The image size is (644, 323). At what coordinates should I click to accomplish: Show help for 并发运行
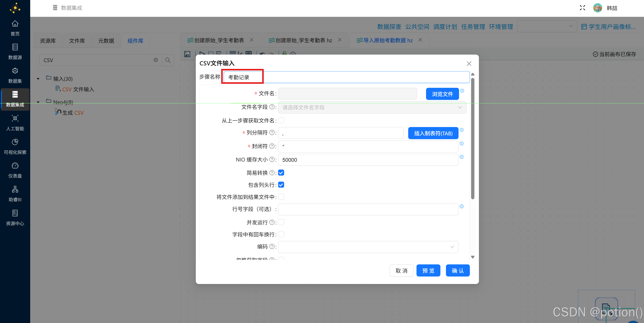272,222
